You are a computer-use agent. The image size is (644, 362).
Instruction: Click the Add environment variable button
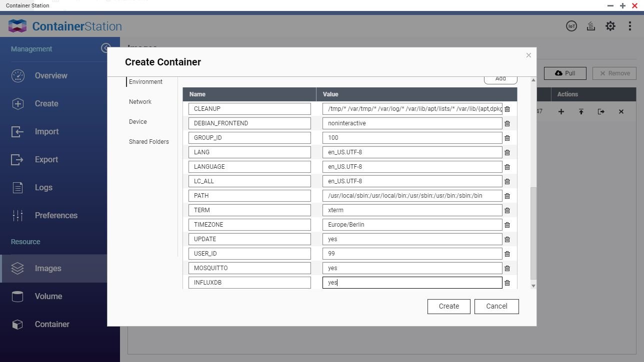(500, 79)
